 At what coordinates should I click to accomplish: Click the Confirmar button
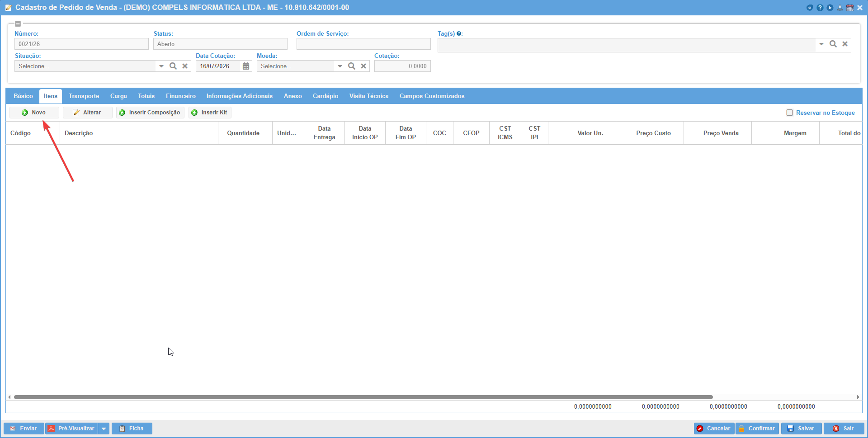click(757, 429)
